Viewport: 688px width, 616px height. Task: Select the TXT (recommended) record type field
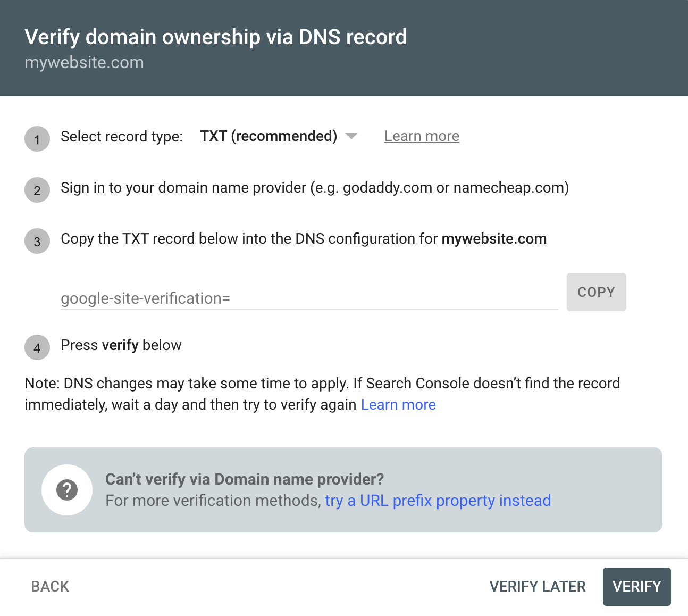[x=269, y=136]
